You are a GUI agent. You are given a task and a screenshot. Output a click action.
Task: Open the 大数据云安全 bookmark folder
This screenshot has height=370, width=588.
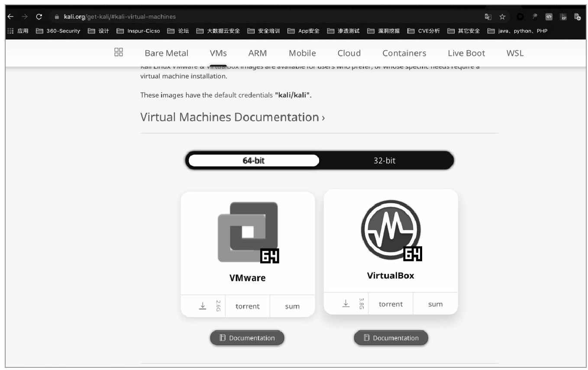218,31
